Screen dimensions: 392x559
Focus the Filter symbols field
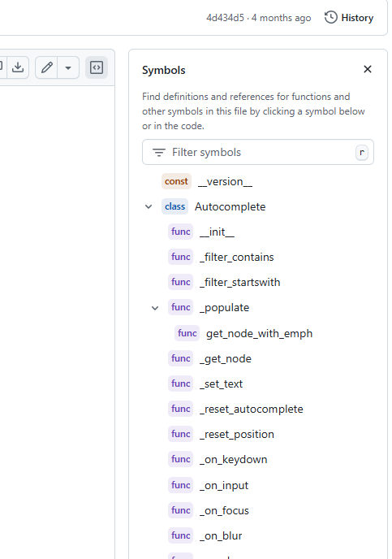(x=258, y=152)
